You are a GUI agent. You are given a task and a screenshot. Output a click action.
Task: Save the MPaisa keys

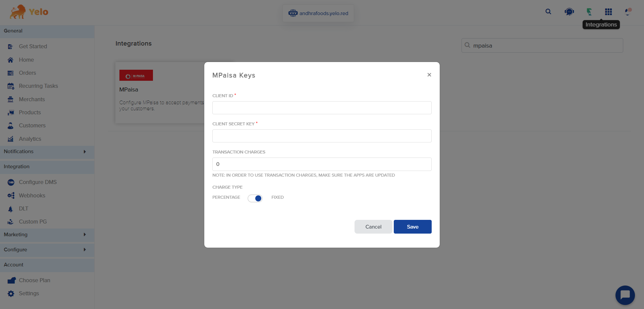[413, 227]
